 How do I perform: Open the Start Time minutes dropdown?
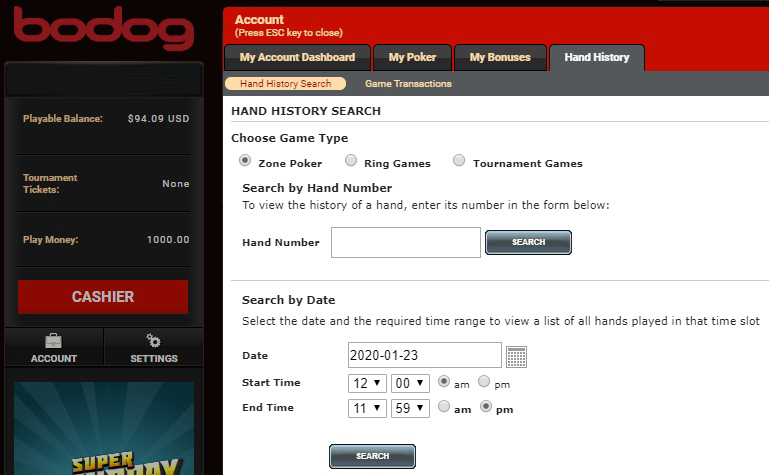[411, 383]
